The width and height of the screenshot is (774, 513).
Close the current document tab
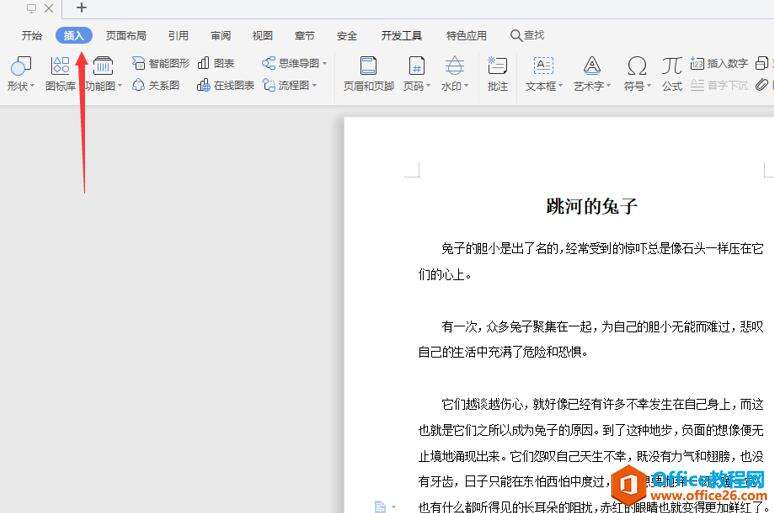[x=48, y=8]
